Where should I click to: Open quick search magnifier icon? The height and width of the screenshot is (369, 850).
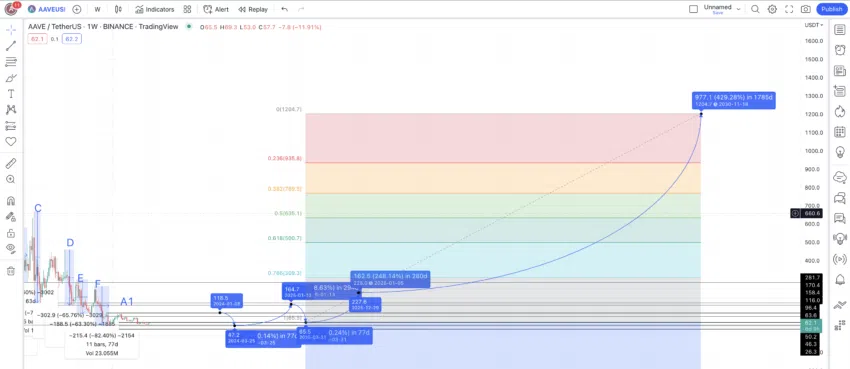click(x=755, y=9)
